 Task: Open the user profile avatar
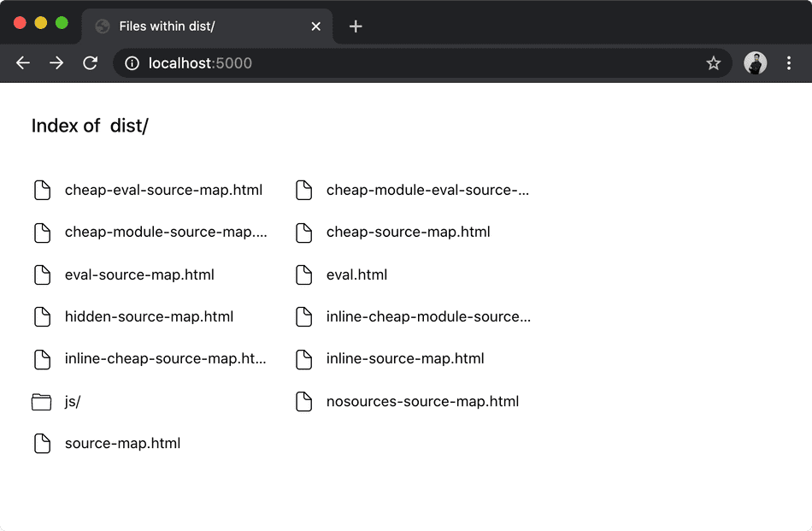[x=755, y=63]
